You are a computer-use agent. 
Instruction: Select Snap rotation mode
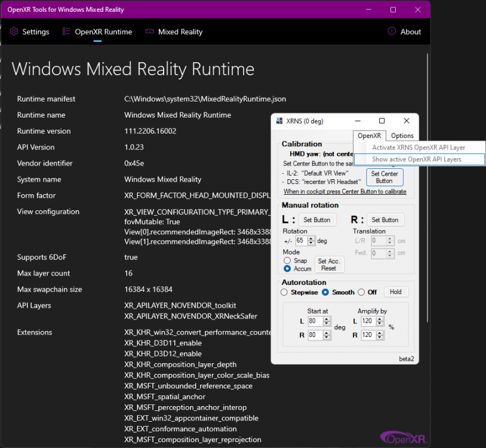(x=287, y=260)
